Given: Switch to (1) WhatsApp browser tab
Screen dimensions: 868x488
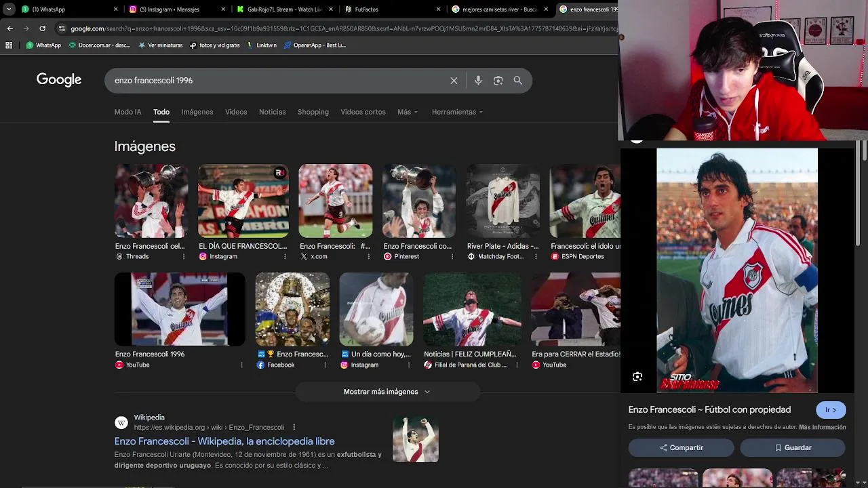Looking at the screenshot, I should (68, 9).
